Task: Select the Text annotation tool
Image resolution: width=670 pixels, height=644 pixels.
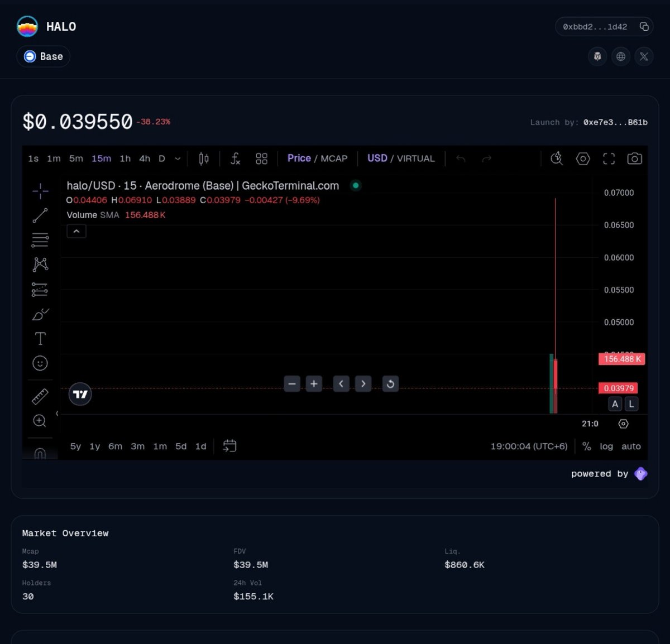Action: tap(40, 339)
